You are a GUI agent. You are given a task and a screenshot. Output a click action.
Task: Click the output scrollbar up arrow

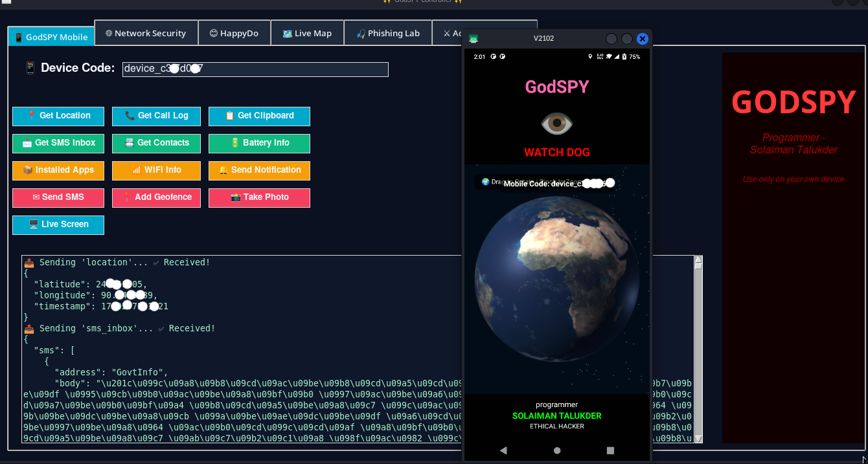point(698,260)
